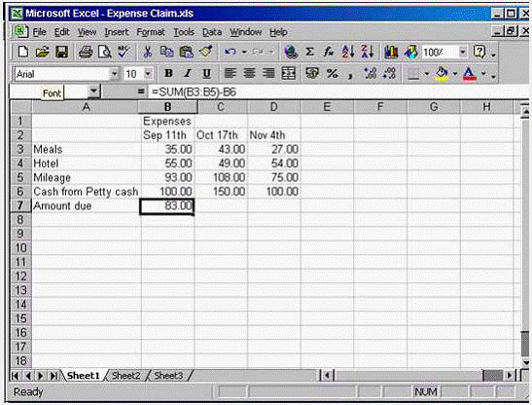Launch the Chart Wizard icon
This screenshot has height=405, width=532.
pos(391,52)
